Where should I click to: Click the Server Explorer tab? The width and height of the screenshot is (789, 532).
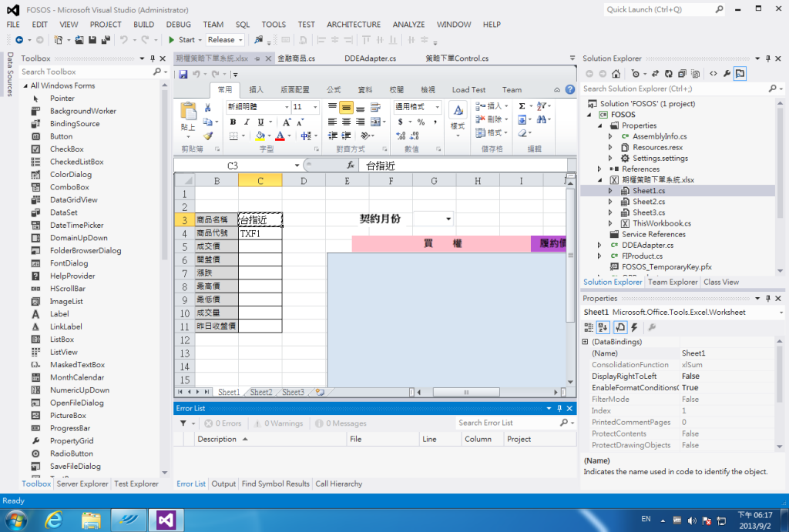[82, 483]
